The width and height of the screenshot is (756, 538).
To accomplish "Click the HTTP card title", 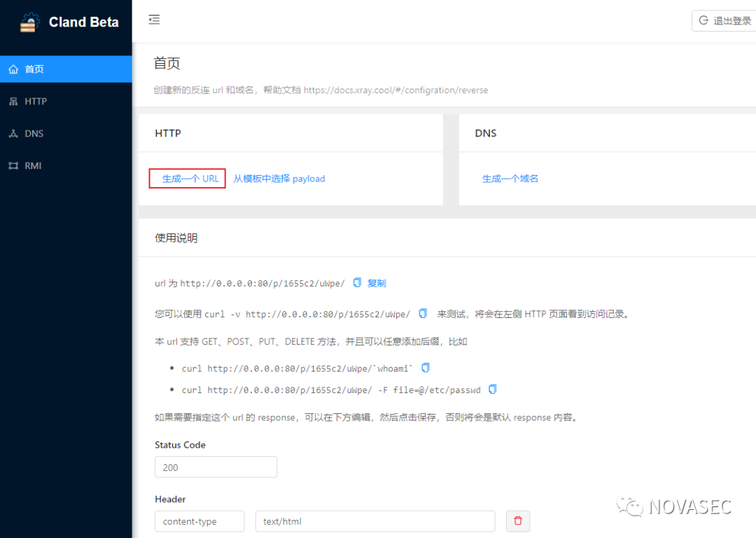I will click(168, 133).
